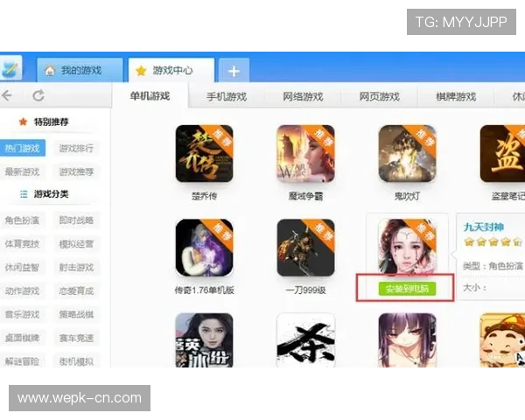This screenshot has height=420, width=525.
Task: Click the 魔域争霸 game name text
Action: [x=305, y=196]
